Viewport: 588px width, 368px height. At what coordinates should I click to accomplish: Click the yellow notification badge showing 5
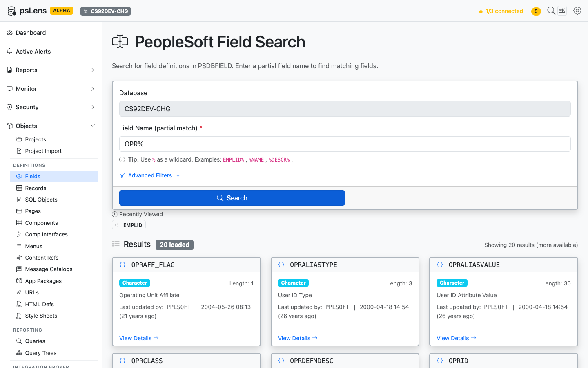tap(536, 11)
